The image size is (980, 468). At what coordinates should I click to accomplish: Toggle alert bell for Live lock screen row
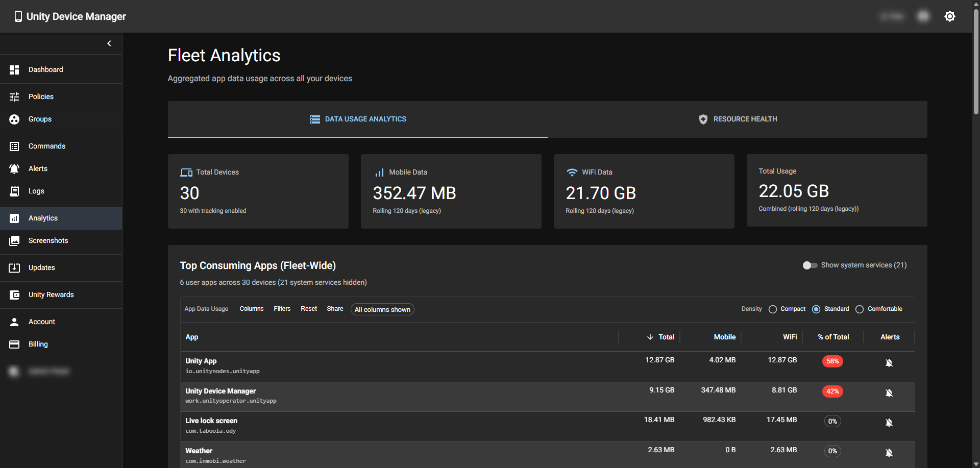(889, 423)
